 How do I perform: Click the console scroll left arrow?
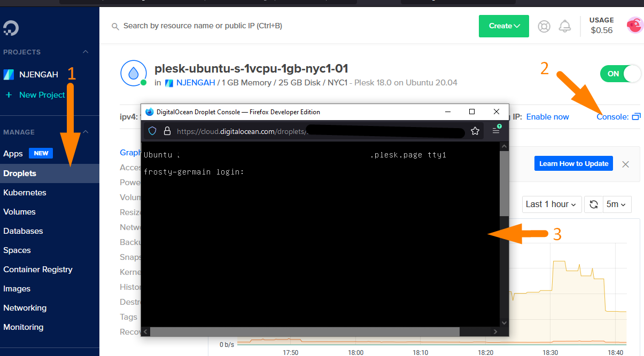pos(145,331)
